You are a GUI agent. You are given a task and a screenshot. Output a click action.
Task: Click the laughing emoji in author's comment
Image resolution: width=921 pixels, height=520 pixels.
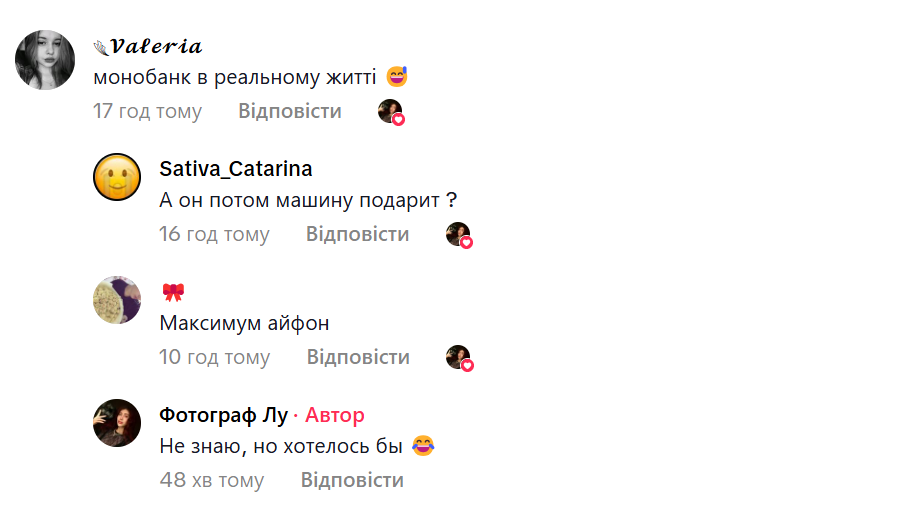click(423, 446)
